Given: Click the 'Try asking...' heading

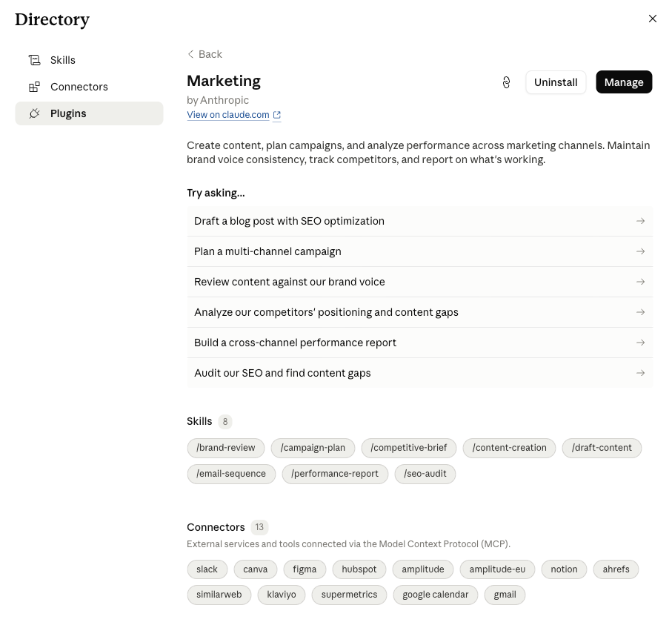Looking at the screenshot, I should click(216, 193).
